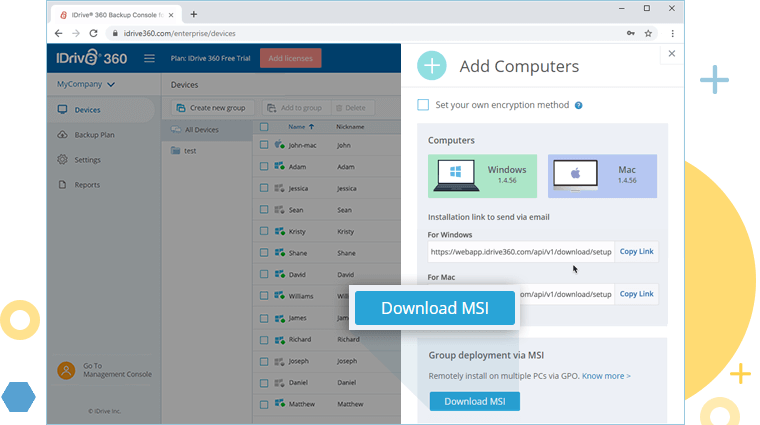Click the Devices monitor icon
This screenshot has height=425, width=760.
point(63,110)
